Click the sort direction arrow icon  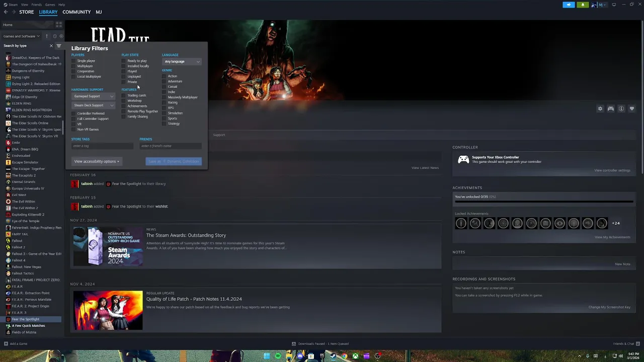[47, 36]
